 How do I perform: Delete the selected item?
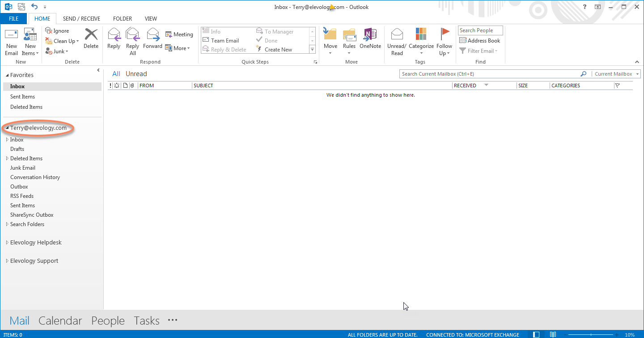point(91,39)
